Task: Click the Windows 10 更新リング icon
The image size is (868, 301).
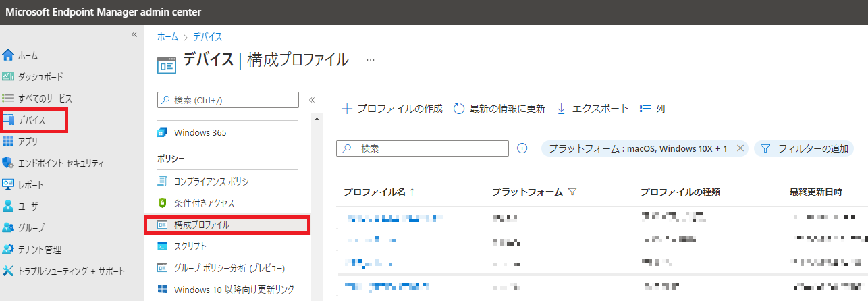Action: click(162, 290)
